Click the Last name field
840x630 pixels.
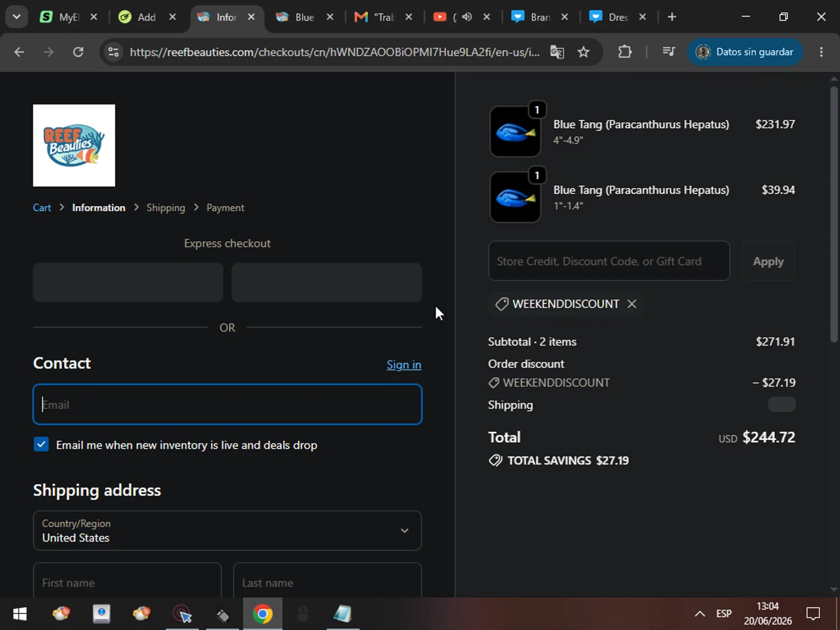327,580
